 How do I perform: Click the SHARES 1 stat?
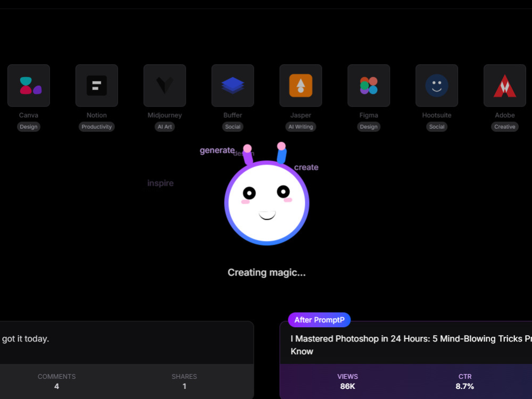click(x=184, y=381)
